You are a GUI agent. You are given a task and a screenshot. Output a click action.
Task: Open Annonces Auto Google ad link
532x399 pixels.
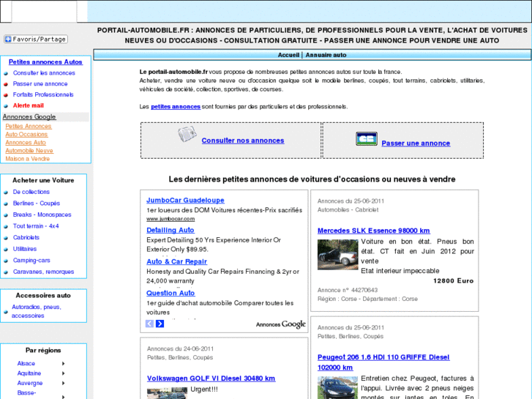(x=26, y=143)
